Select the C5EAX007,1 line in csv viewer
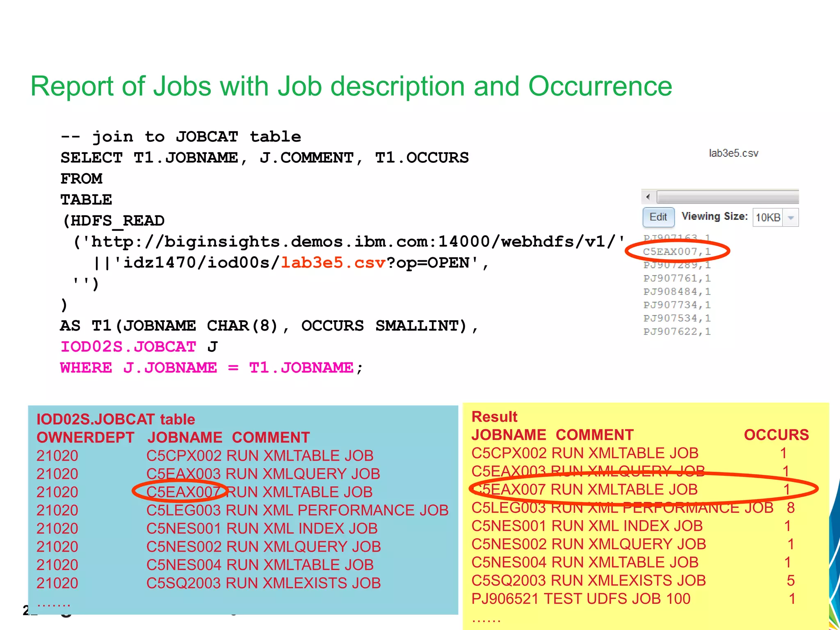The image size is (840, 630). point(677,251)
